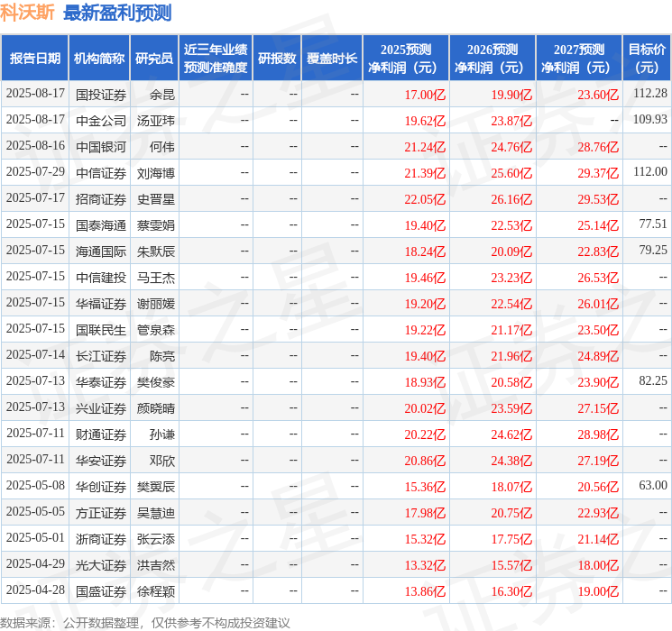This screenshot has width=672, height=631.
Task: Click institution 中金公司
Action: [x=101, y=121]
